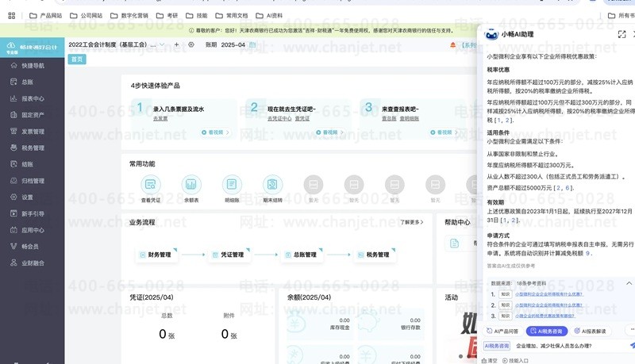Viewport: 635px width, 364px height.
Task: Open the 数字化营销 bookmark folder
Action: point(129,15)
